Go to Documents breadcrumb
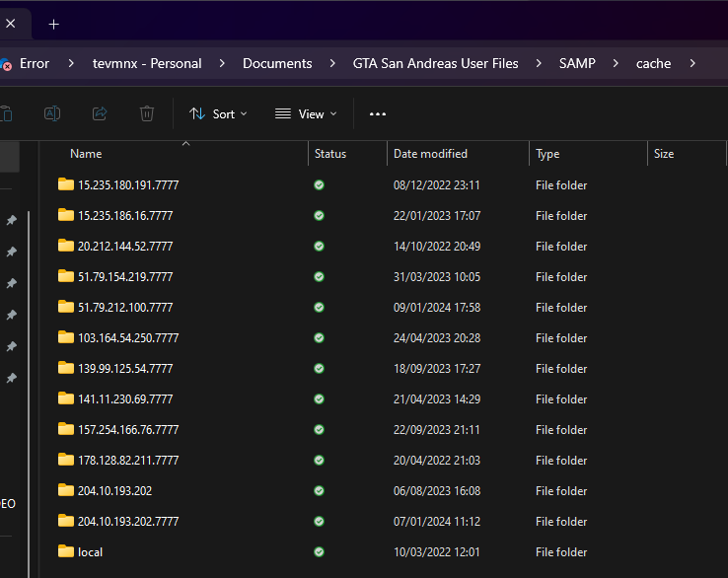This screenshot has height=578, width=728. click(277, 63)
